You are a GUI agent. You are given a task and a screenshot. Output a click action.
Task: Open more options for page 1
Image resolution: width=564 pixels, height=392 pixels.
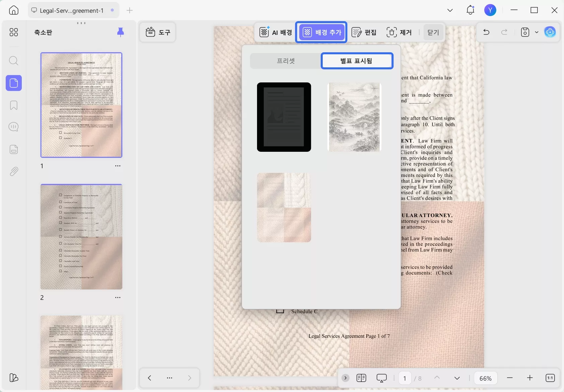[118, 166]
